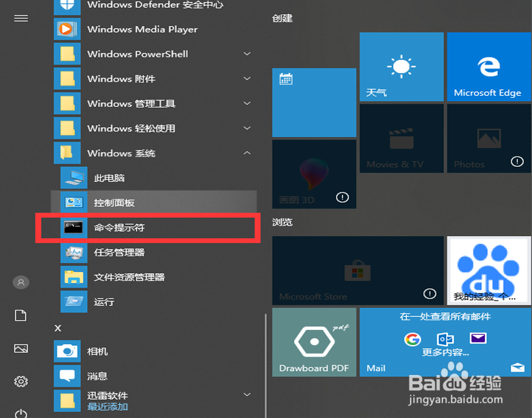
Task: Click the 相机 camera icon
Action: tap(67, 351)
